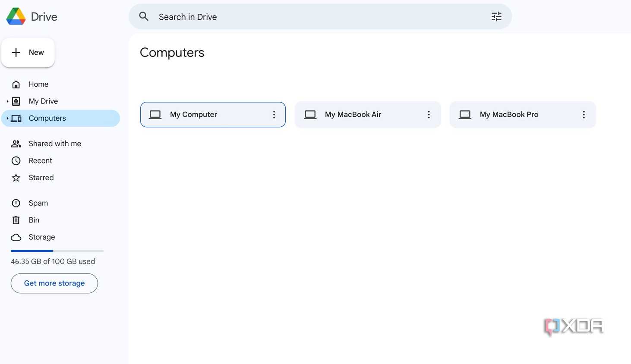Click inside the Search in Drive field
This screenshot has width=631, height=364.
click(320, 16)
